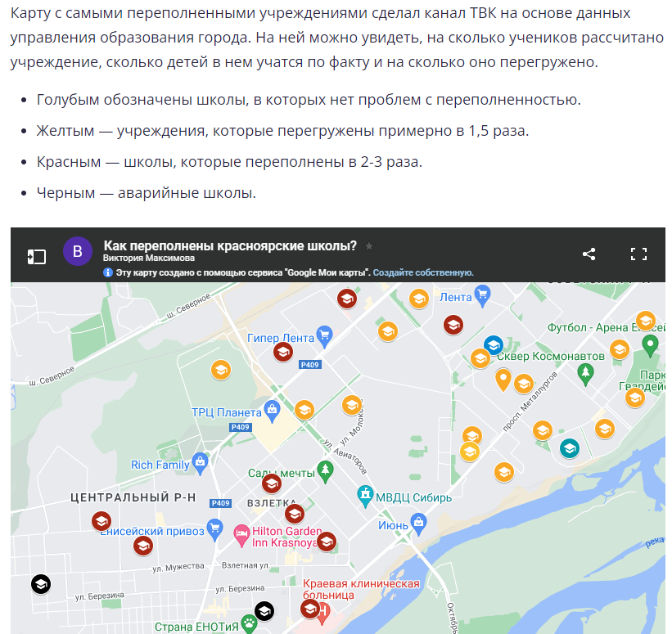The height and width of the screenshot is (634, 672).
Task: Click the black school marker left of ул. Березина
Action: click(41, 584)
